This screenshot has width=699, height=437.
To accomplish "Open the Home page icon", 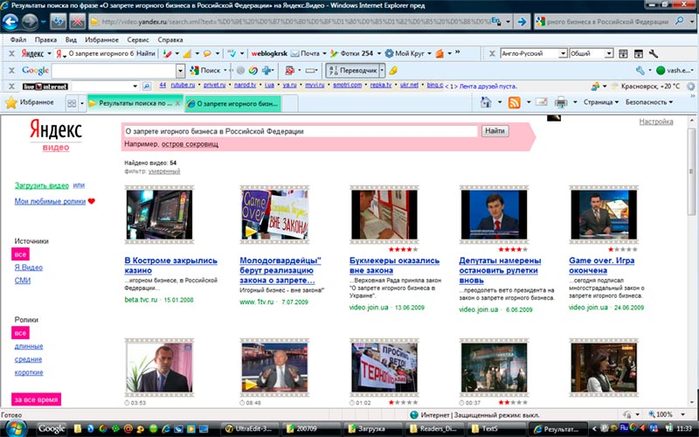I will coord(486,103).
